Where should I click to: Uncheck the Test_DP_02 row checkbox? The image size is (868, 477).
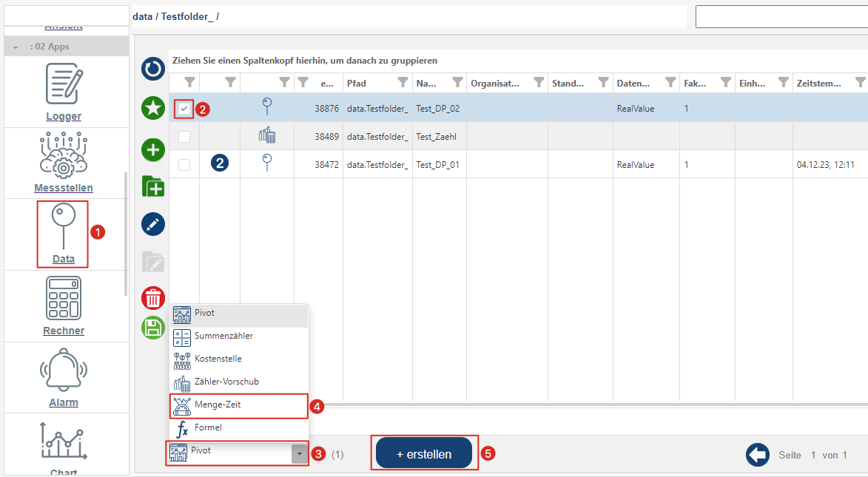coord(184,109)
